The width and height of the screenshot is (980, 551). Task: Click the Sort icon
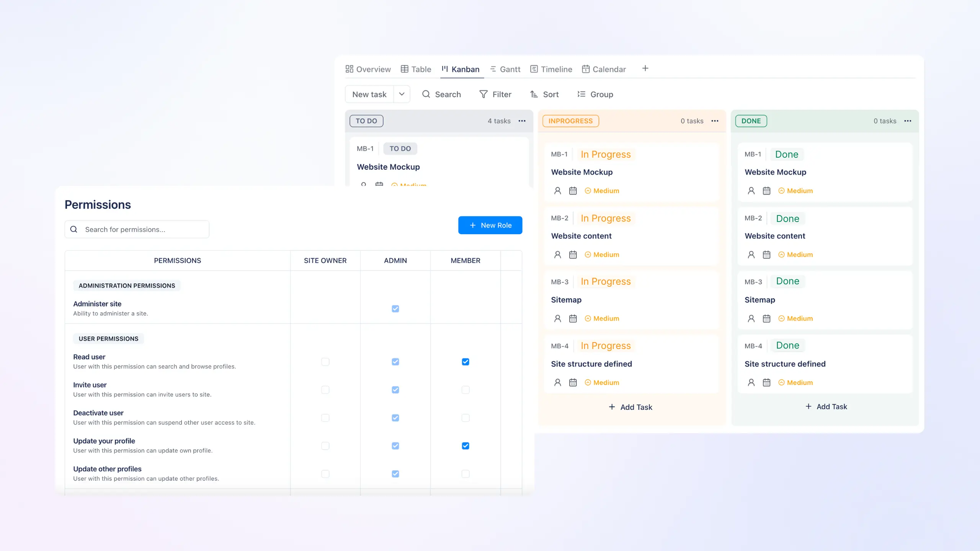[x=534, y=94]
